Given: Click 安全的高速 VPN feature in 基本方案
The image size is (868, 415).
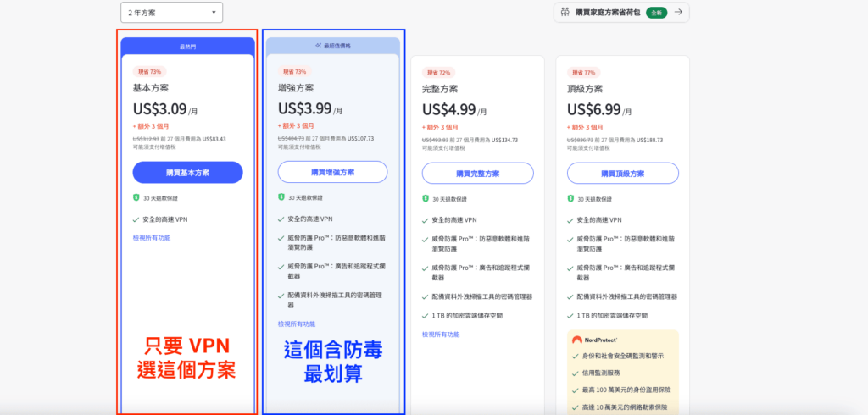Looking at the screenshot, I should [x=165, y=219].
